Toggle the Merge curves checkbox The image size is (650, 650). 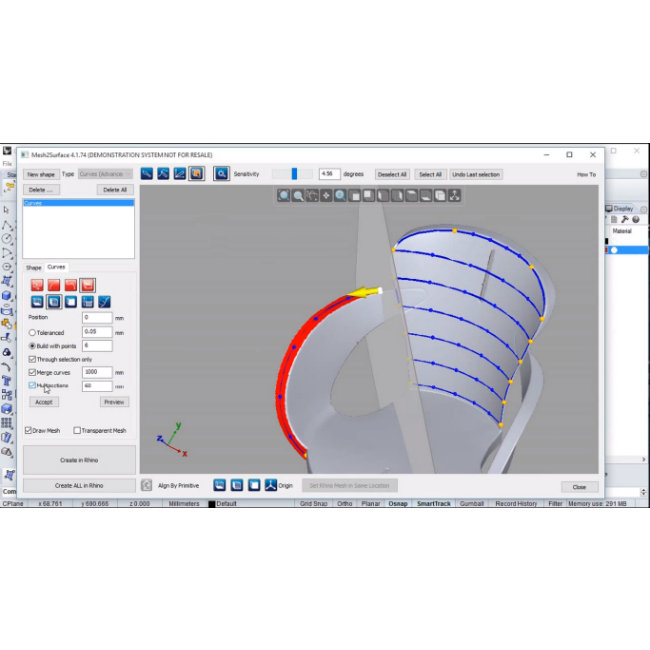(x=32, y=372)
